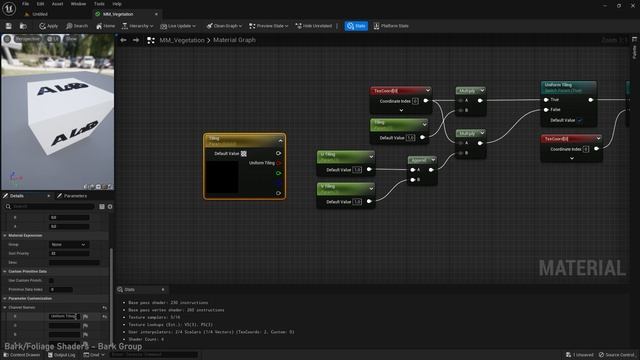This screenshot has height=360, width=640.
Task: Open the Perspective view dropdown
Action: (28, 39)
